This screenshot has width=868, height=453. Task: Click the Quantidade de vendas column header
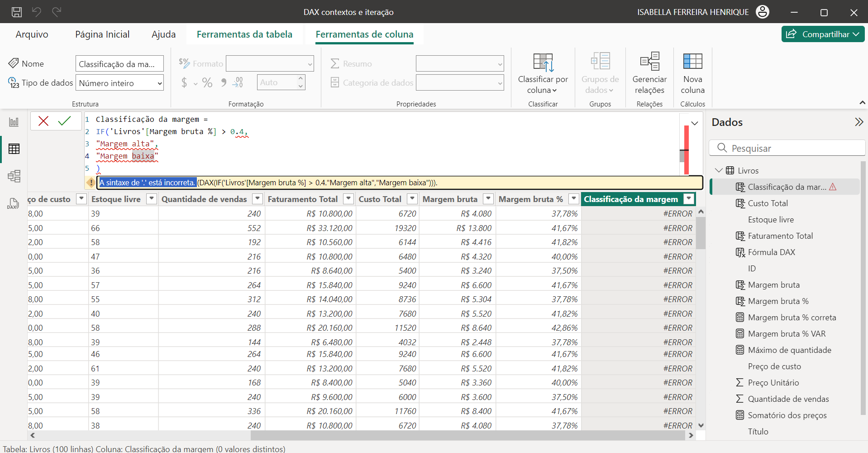pos(204,199)
